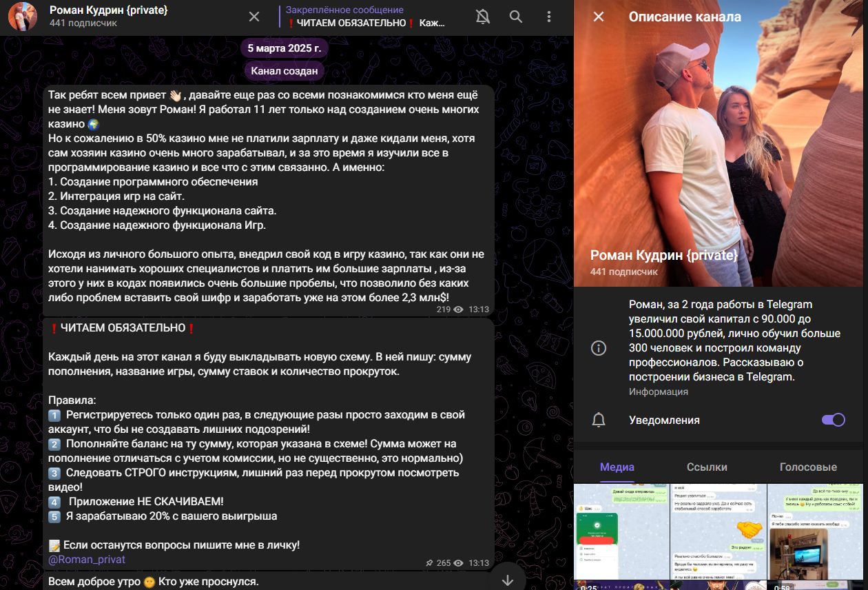Screen dimensions: 868x590
Task: Toggle the Уведомления notifications switch
Action: pos(833,420)
